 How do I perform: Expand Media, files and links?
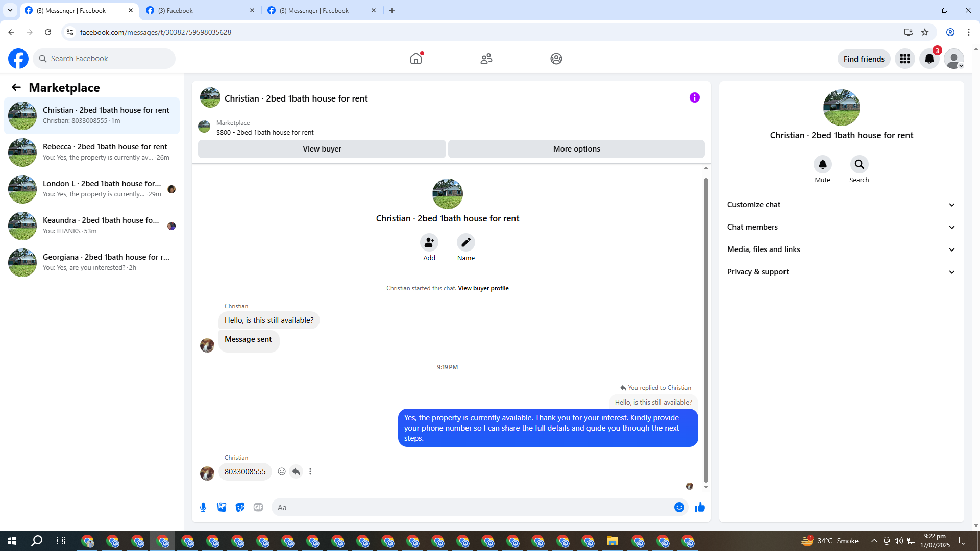point(842,249)
